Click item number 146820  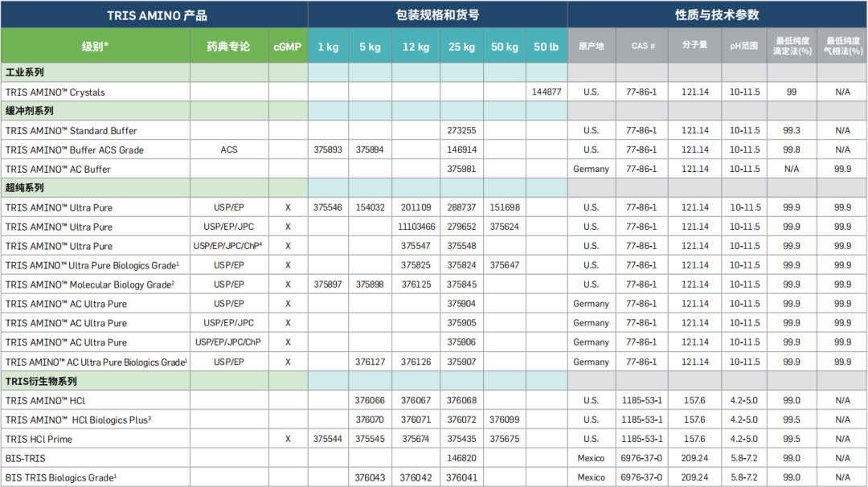(461, 458)
